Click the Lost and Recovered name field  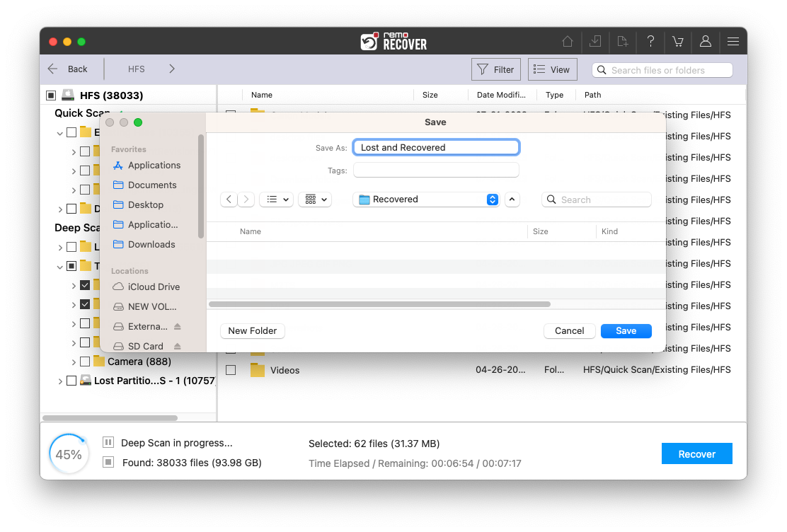(x=436, y=146)
